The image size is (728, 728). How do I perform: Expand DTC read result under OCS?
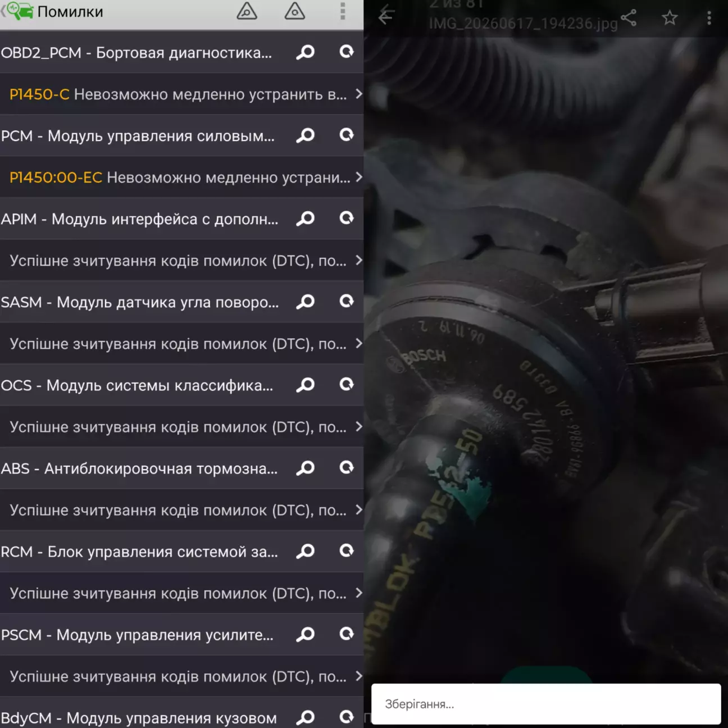182,426
